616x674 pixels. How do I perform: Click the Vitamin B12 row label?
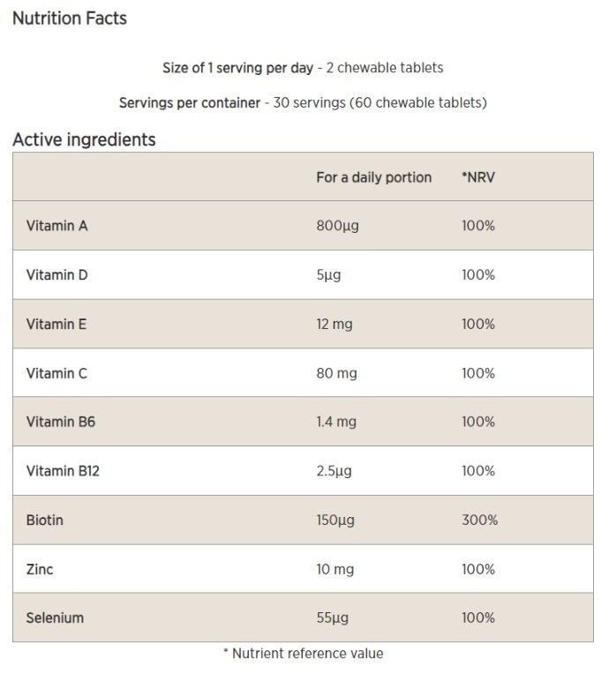[x=63, y=471]
